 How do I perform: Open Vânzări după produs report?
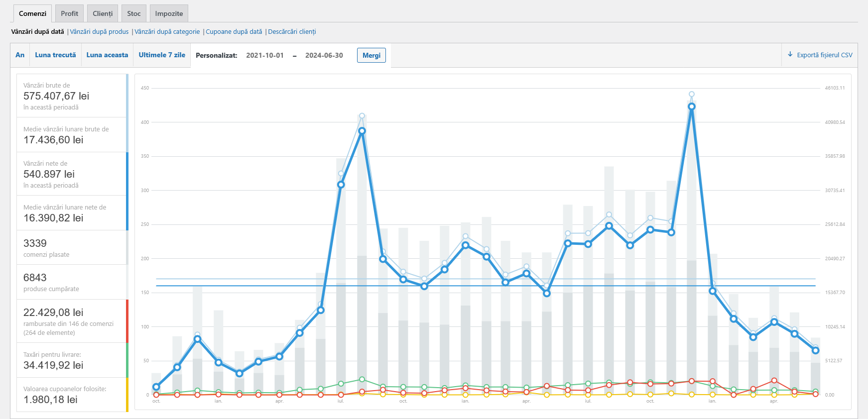(99, 31)
